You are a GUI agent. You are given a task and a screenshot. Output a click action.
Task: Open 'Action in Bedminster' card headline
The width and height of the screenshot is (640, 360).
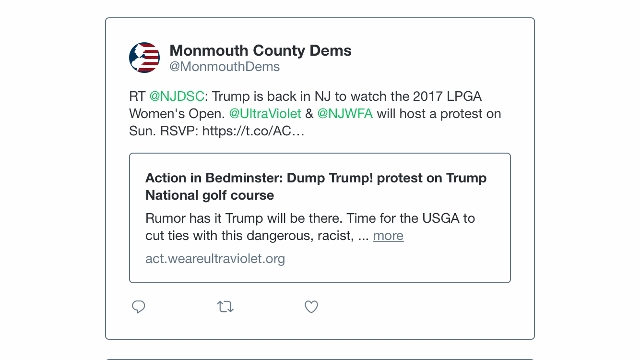coord(316,187)
